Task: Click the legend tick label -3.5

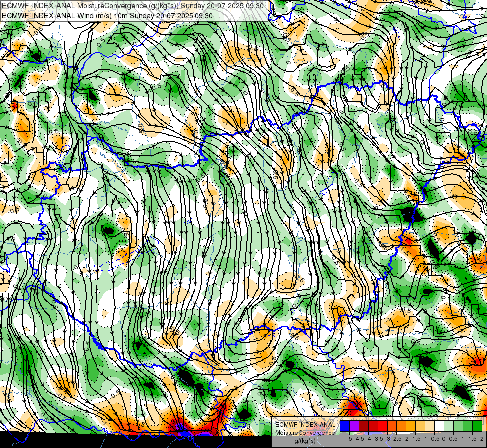Action: coord(379,439)
